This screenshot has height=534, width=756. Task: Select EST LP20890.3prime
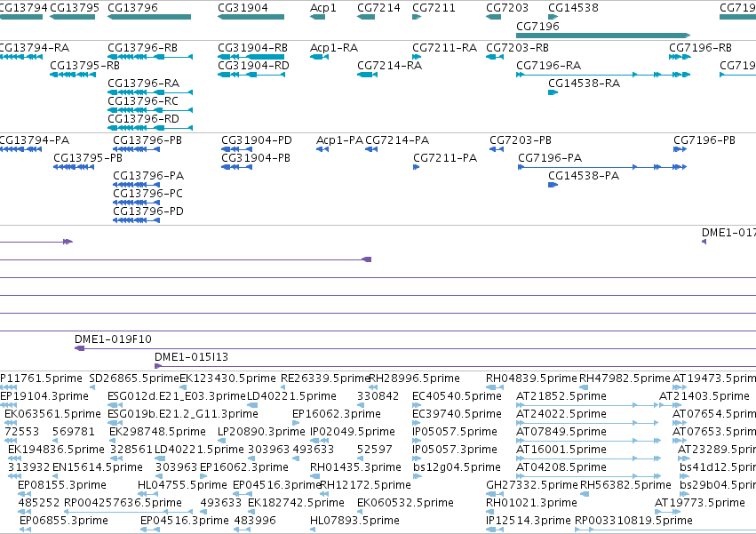click(222, 441)
